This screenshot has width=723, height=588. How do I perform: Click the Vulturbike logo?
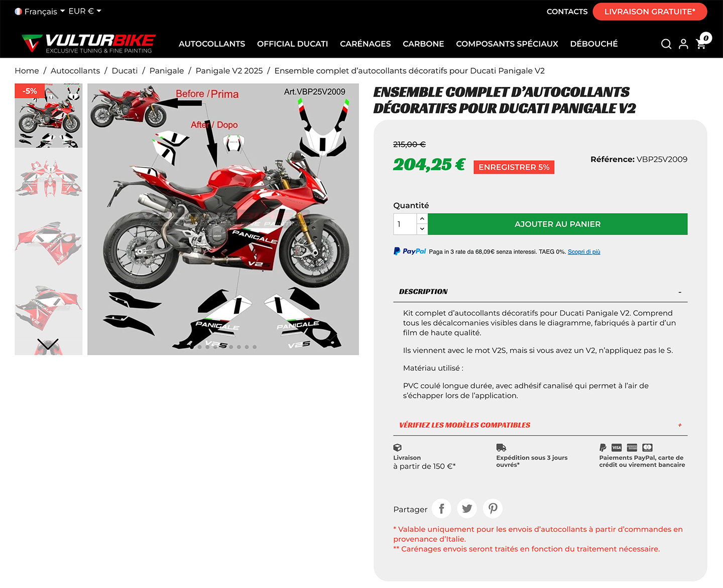89,44
